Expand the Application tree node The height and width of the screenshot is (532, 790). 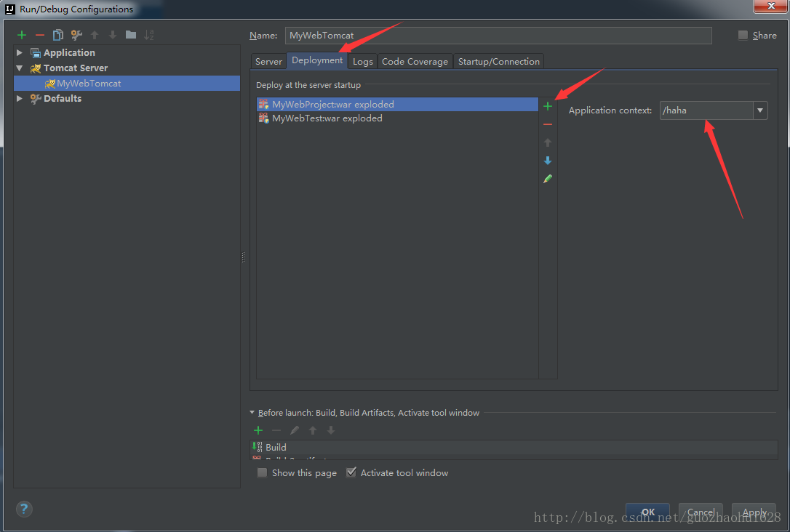tap(19, 53)
